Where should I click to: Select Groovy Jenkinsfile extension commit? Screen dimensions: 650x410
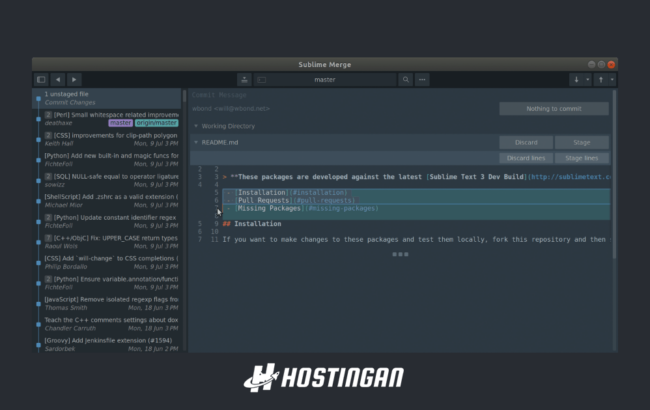pos(107,344)
